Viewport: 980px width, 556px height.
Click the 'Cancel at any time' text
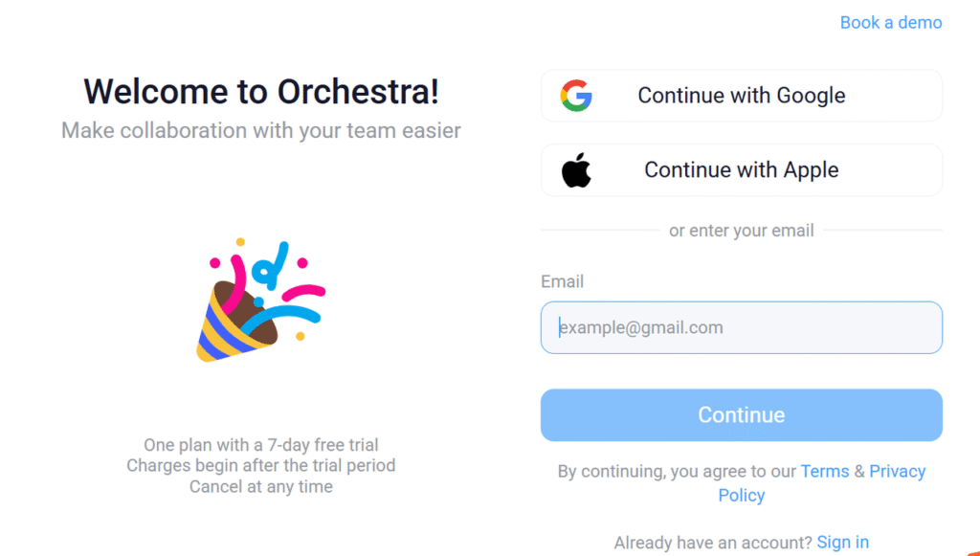(261, 487)
